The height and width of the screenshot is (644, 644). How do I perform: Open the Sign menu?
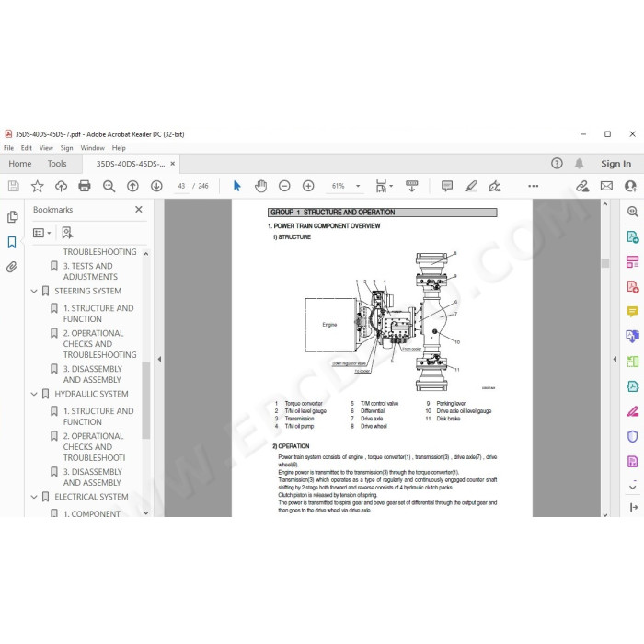point(66,148)
